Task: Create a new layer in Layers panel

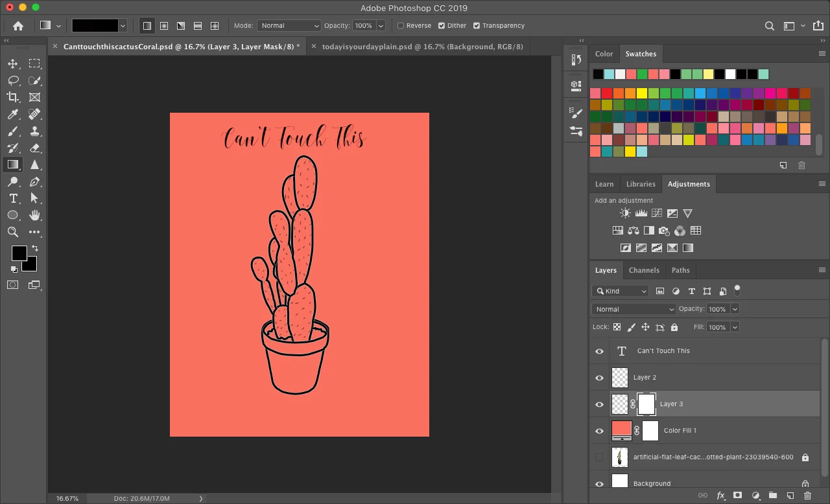Action: point(790,496)
